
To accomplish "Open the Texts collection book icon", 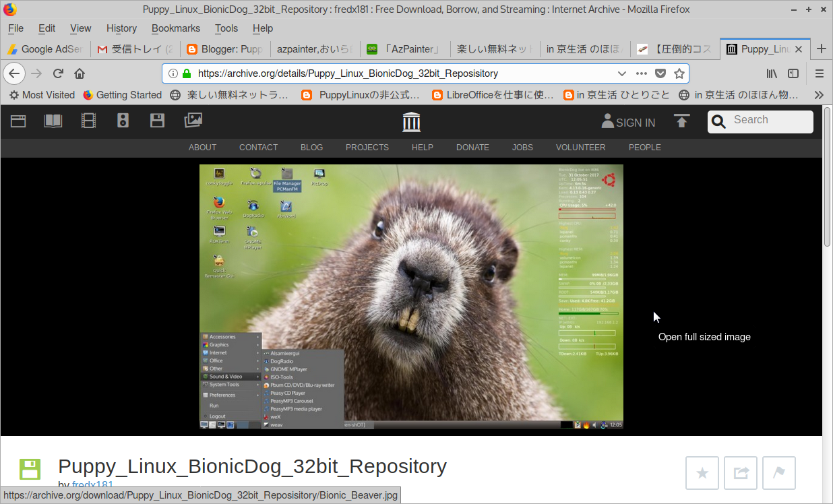I will click(53, 121).
